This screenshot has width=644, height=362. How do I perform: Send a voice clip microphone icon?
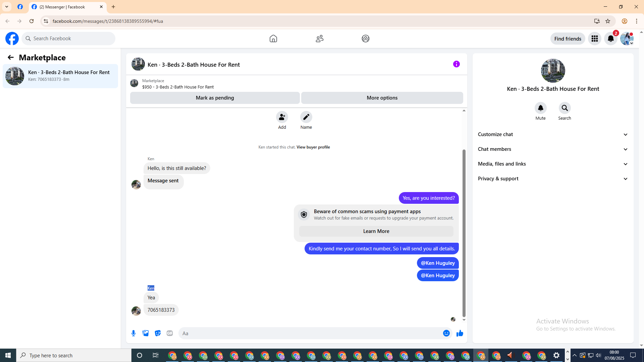tap(133, 333)
